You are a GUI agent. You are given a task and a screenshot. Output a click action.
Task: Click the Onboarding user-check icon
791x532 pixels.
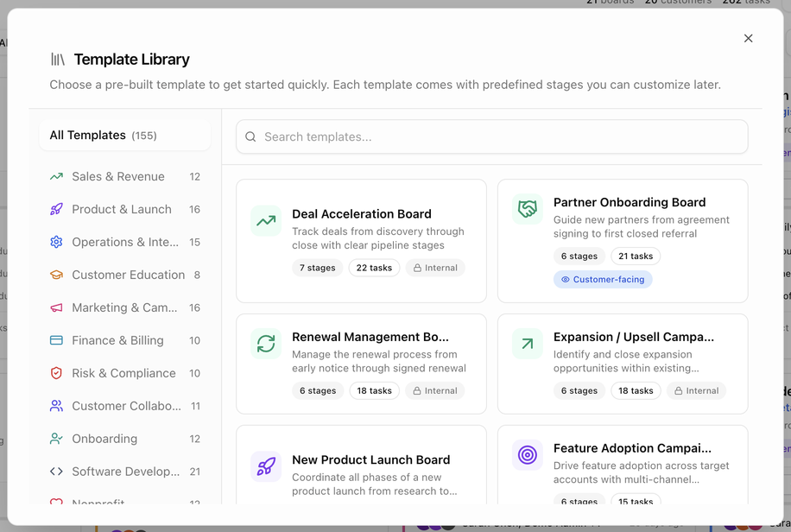[x=56, y=439]
